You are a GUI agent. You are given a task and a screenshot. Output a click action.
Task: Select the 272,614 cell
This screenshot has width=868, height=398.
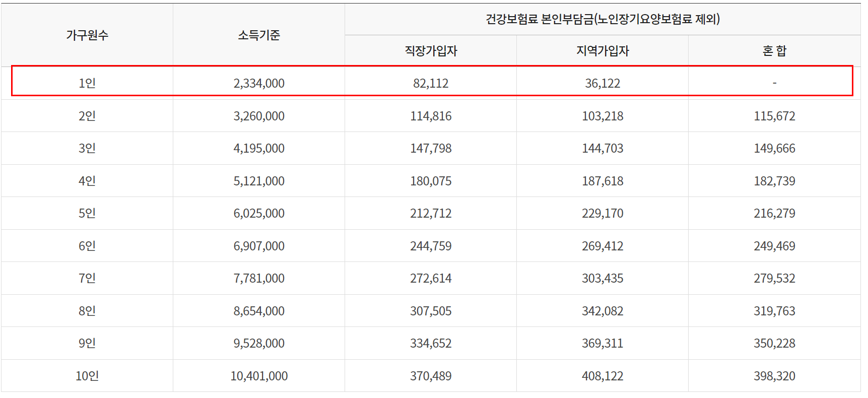click(431, 278)
